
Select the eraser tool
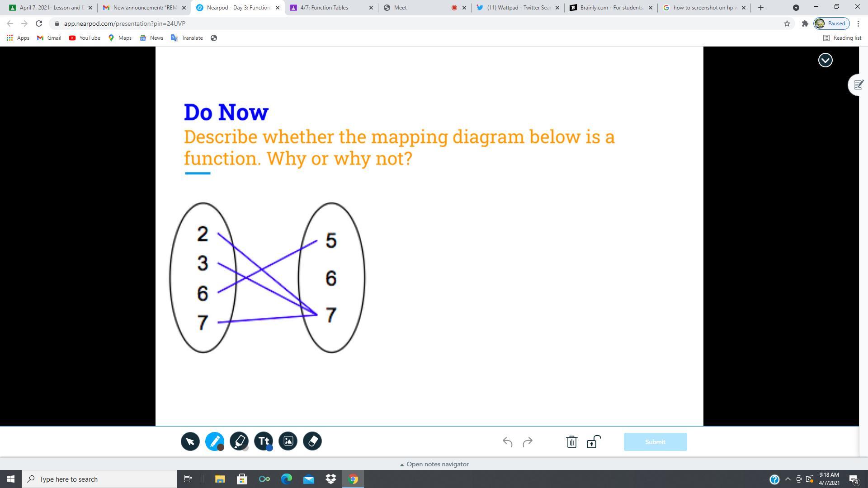tap(312, 441)
